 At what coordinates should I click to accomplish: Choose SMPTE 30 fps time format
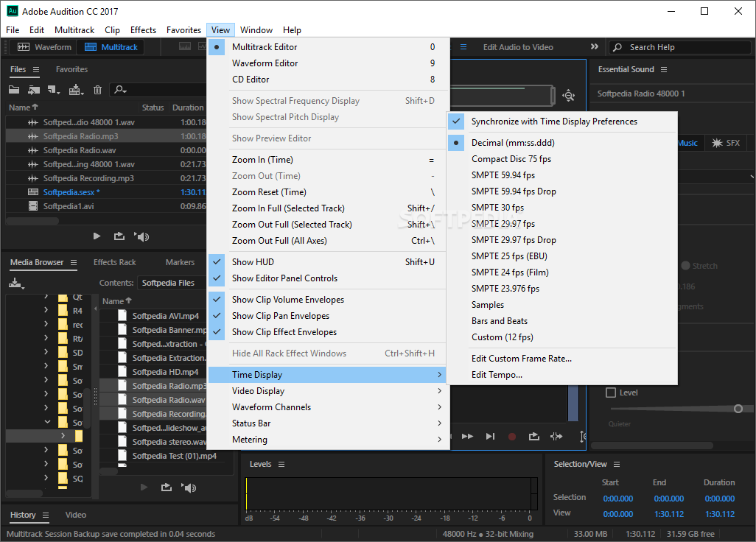click(561, 208)
